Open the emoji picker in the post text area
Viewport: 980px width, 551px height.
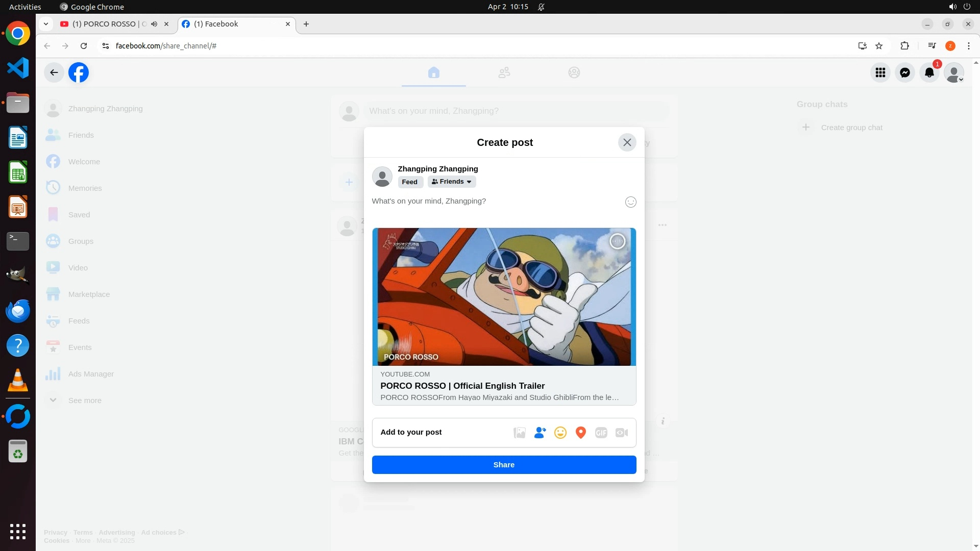tap(630, 202)
